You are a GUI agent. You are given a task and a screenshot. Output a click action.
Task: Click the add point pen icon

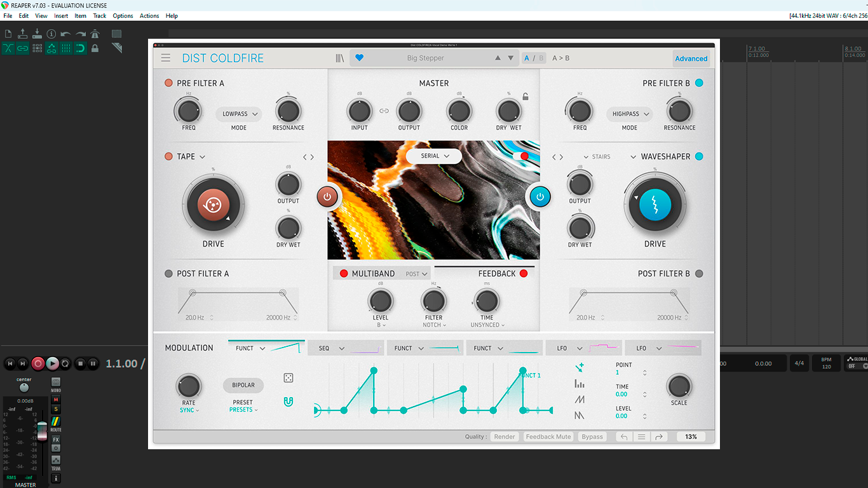tap(580, 367)
